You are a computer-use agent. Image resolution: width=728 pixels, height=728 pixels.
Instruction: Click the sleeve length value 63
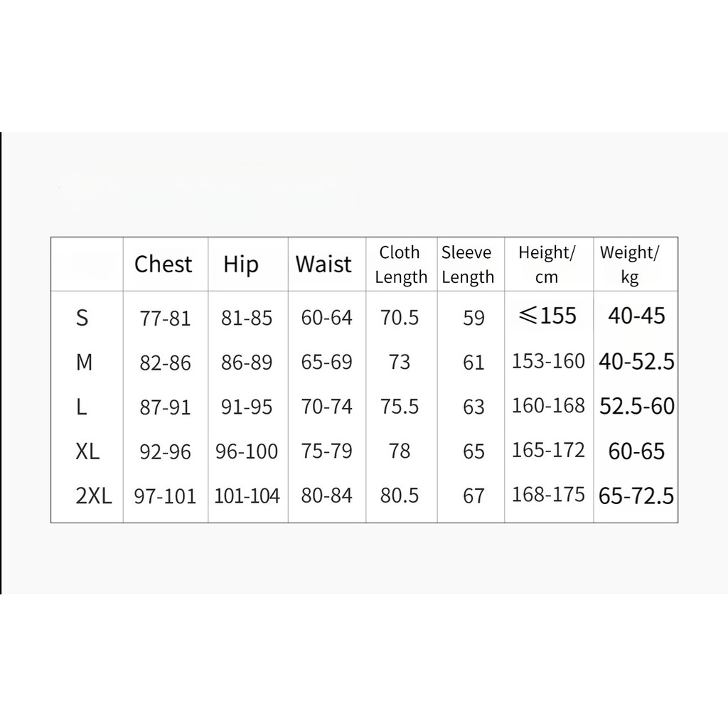click(473, 407)
